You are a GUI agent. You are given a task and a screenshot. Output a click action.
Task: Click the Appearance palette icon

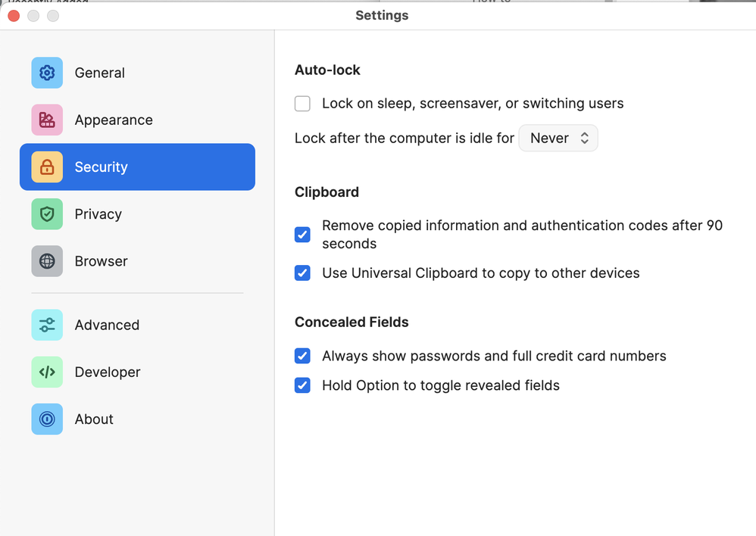coord(47,120)
